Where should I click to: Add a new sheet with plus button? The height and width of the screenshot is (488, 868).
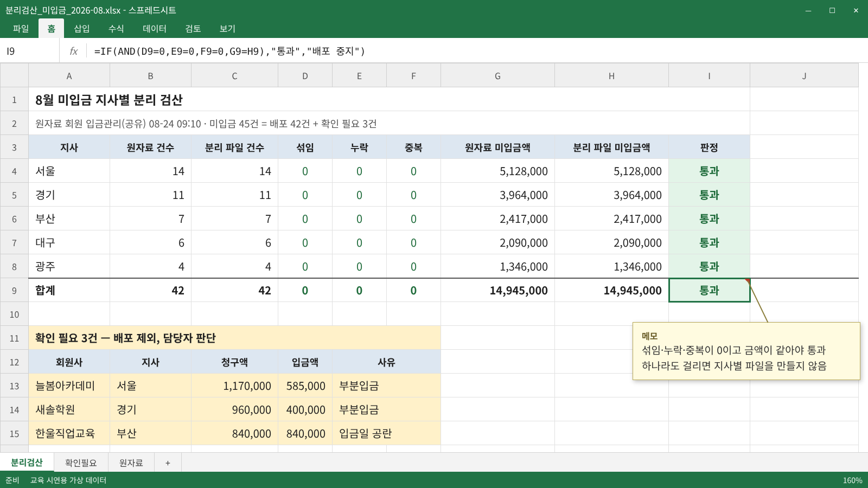tap(168, 463)
